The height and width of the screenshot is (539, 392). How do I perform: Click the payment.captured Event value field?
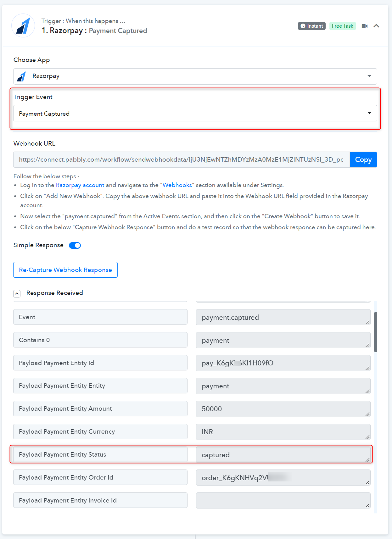283,317
